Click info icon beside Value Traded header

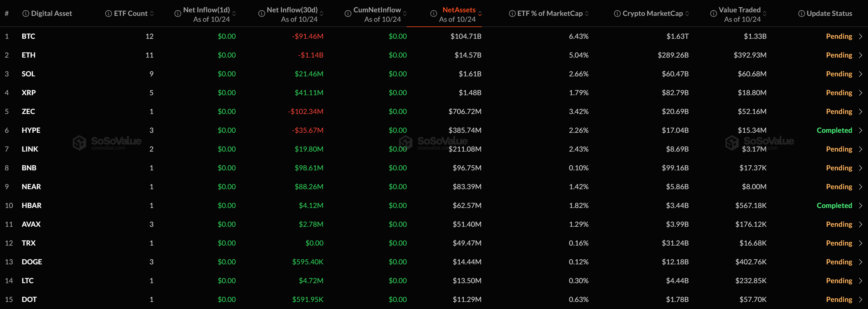(714, 14)
